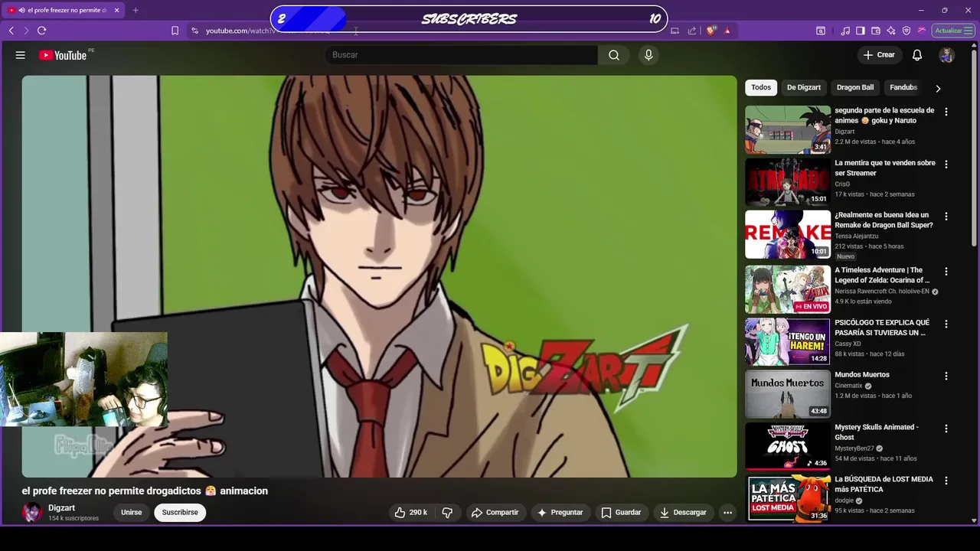Image resolution: width=980 pixels, height=551 pixels.
Task: Open the 'Digzart' channel name link
Action: (61, 508)
